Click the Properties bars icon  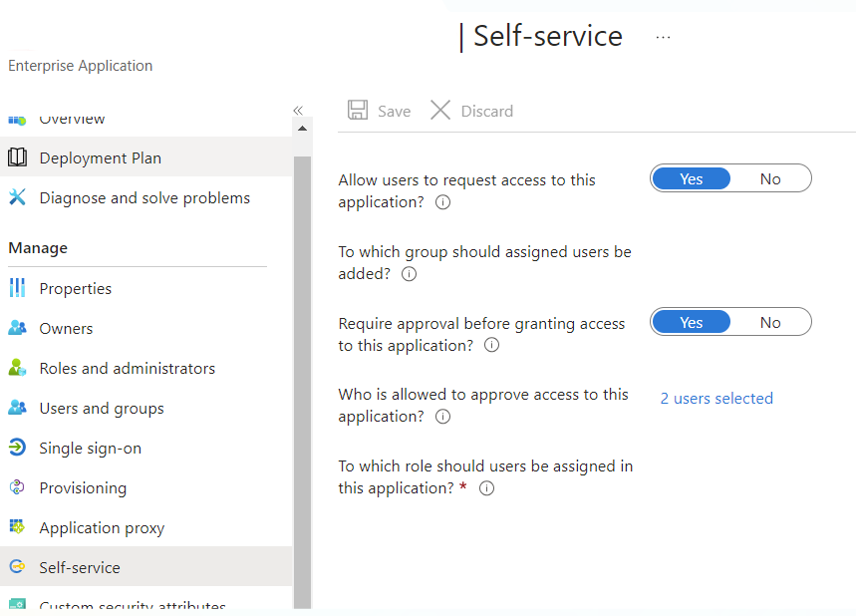(17, 287)
